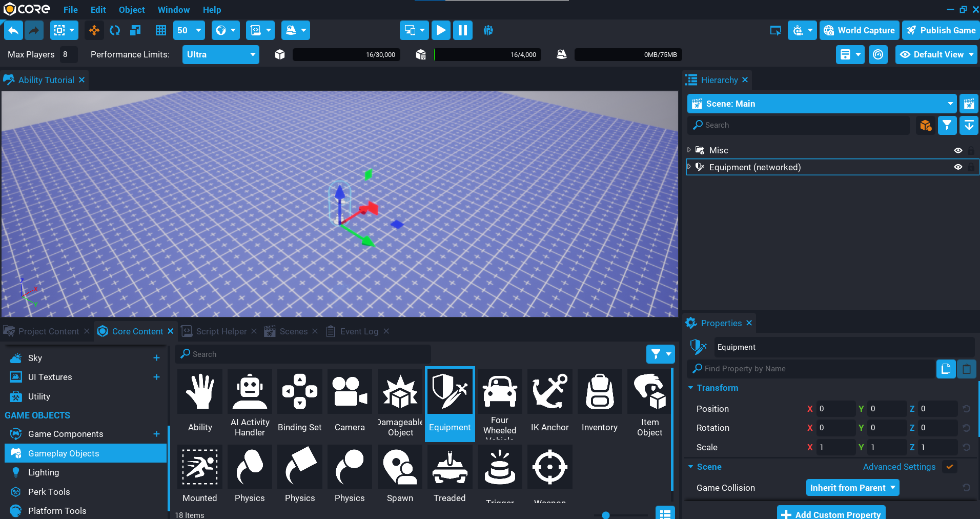This screenshot has height=519, width=980.
Task: Toggle Advanced Settings checkbox
Action: 949,467
